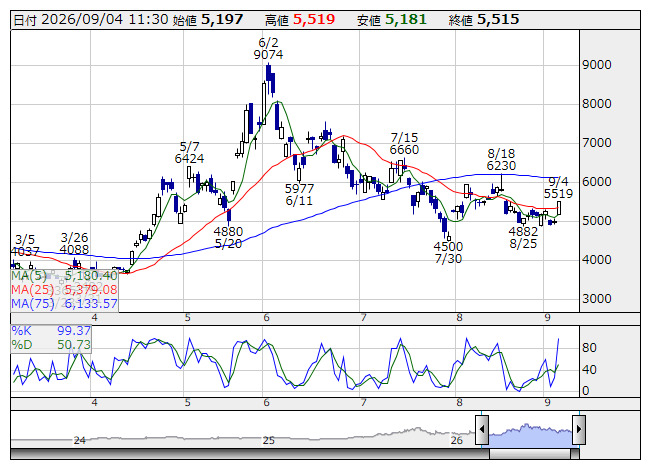Click year 26 marker in overview timeline

457,440
